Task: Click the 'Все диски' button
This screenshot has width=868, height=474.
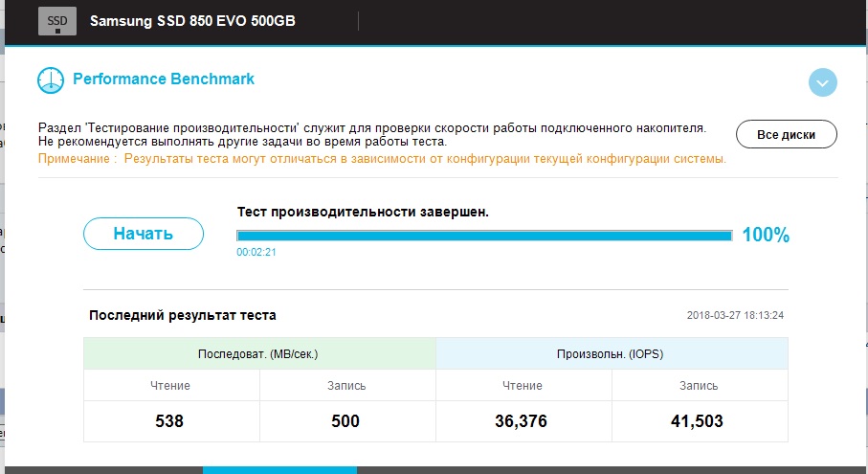Action: 786,135
